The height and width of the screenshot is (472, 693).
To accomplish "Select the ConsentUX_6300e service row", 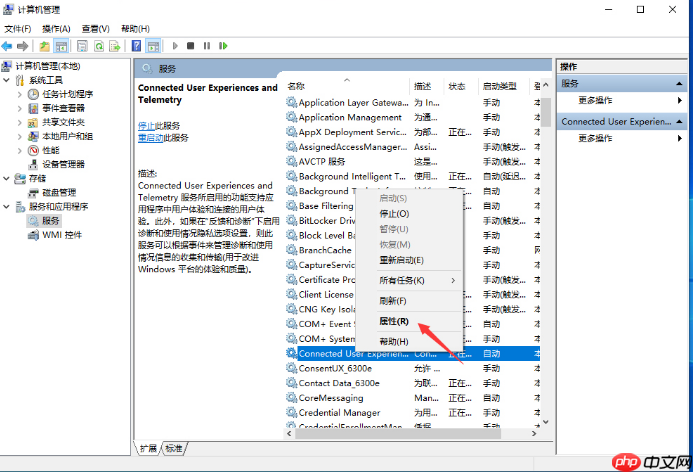I will (x=412, y=369).
